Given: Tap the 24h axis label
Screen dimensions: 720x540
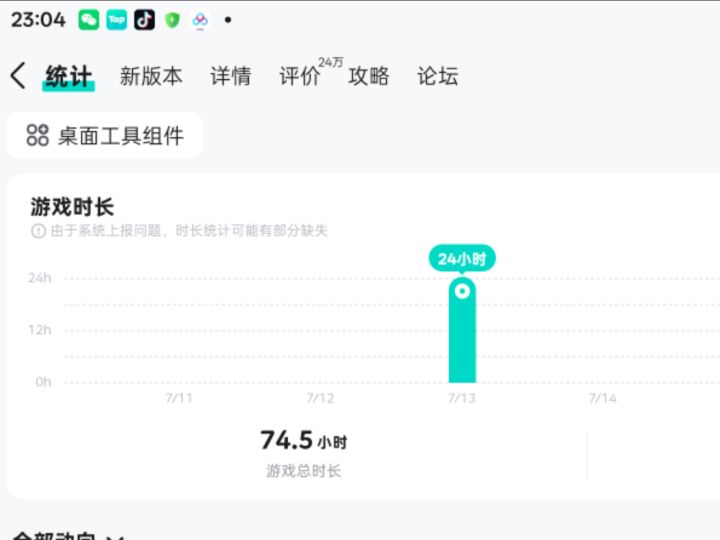Looking at the screenshot, I should click(39, 278).
